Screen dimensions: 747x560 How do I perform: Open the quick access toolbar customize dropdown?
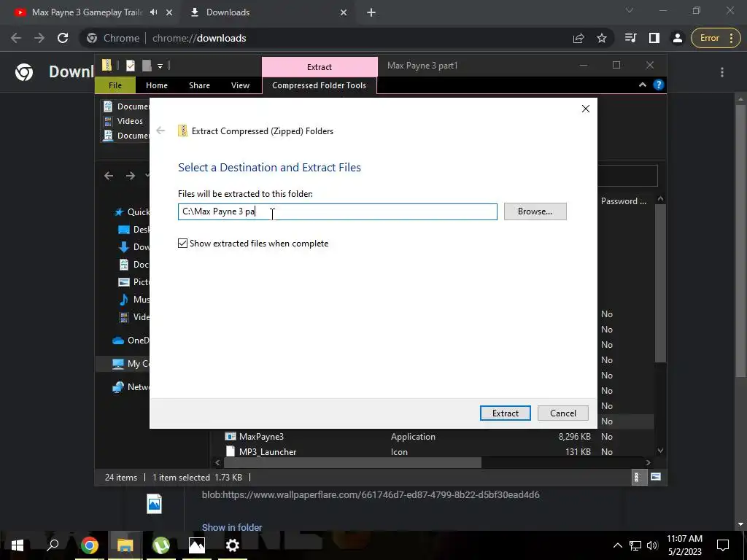point(160,66)
